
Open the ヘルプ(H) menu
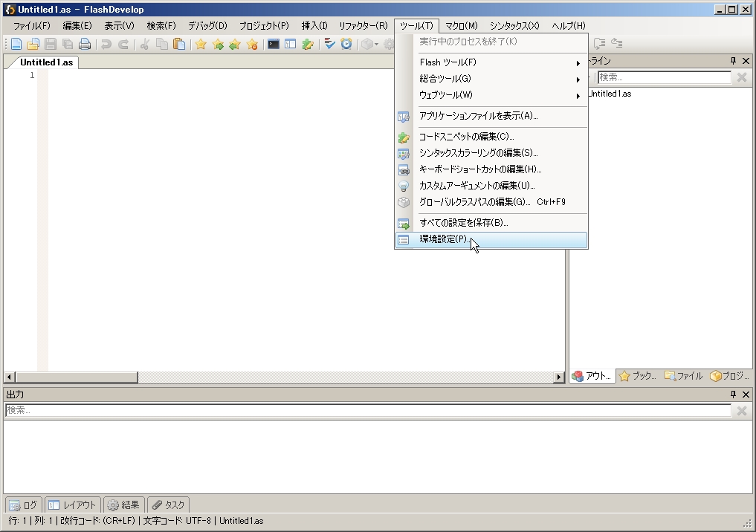click(x=569, y=25)
